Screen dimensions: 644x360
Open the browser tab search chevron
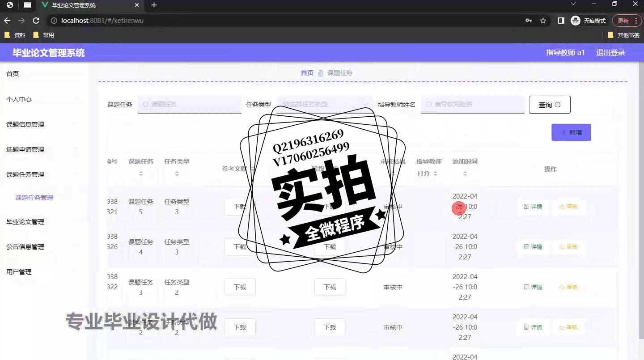(573, 4)
